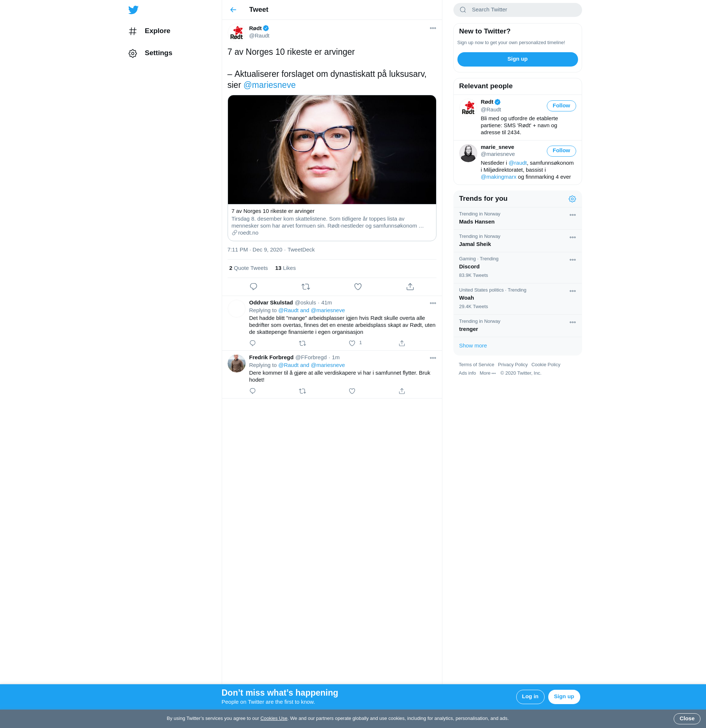
Task: Click Log in on the bottom banner
Action: pos(530,697)
